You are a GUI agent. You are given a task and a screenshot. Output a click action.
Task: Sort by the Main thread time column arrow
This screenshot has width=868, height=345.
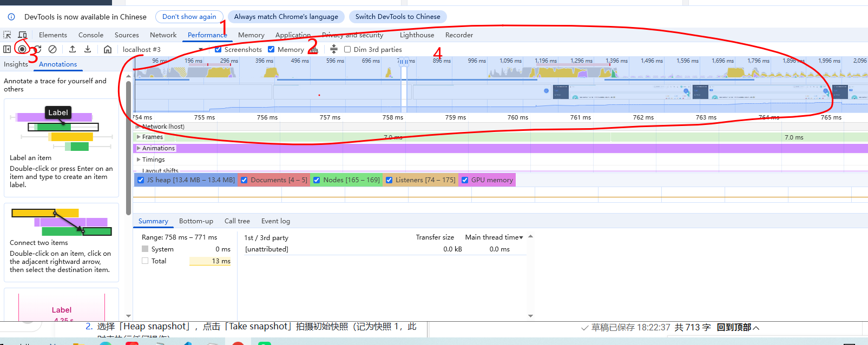pos(521,237)
